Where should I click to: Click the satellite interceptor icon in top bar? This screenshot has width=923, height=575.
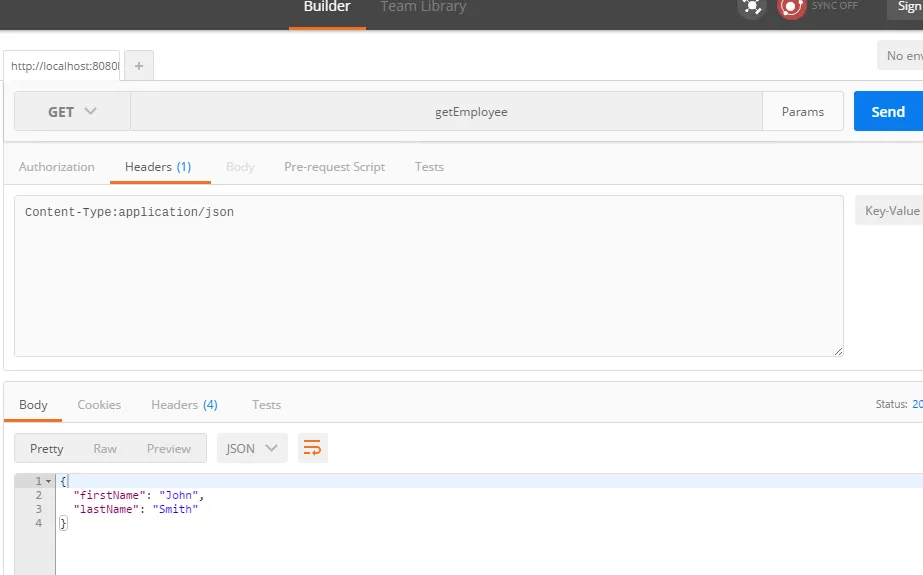(752, 8)
